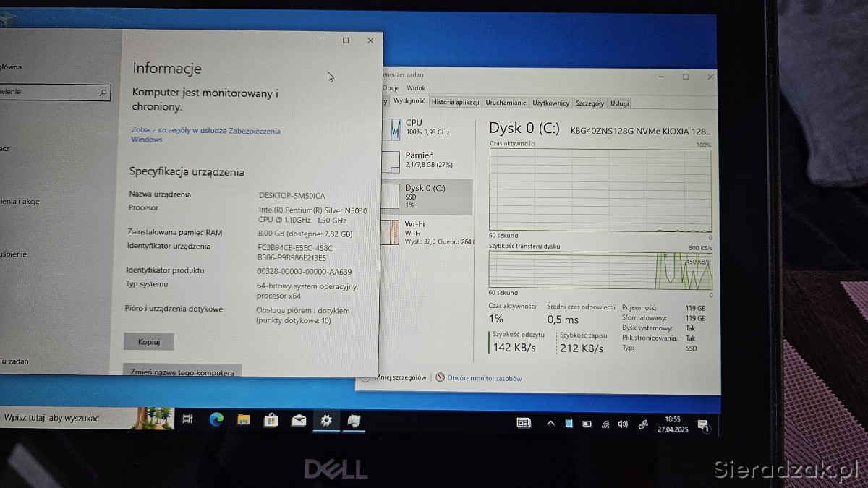The width and height of the screenshot is (868, 488).
Task: Open the volume control in the tray
Action: [623, 424]
